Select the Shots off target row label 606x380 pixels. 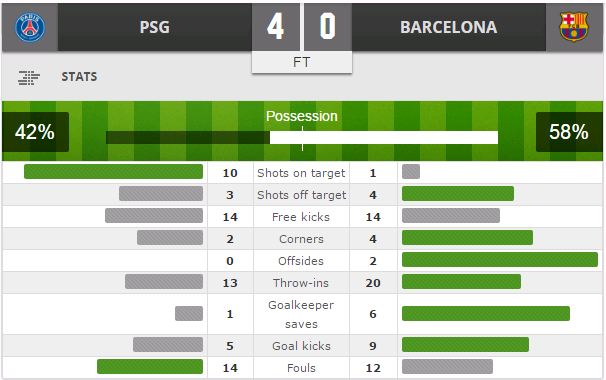(x=301, y=195)
